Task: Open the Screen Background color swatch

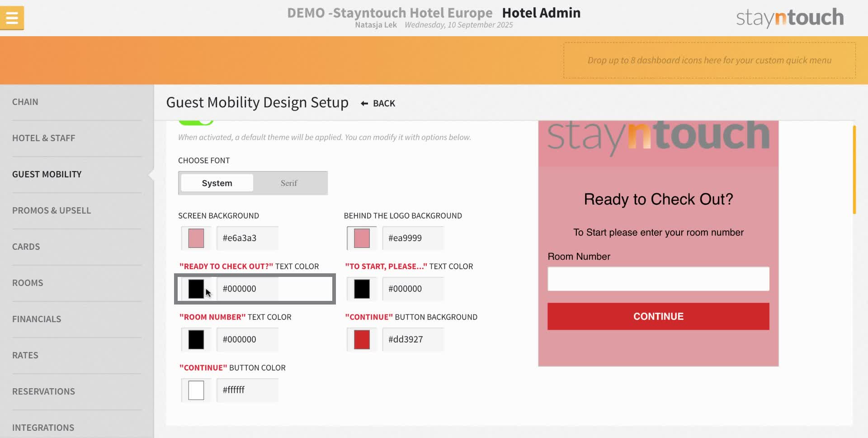Action: click(x=196, y=238)
